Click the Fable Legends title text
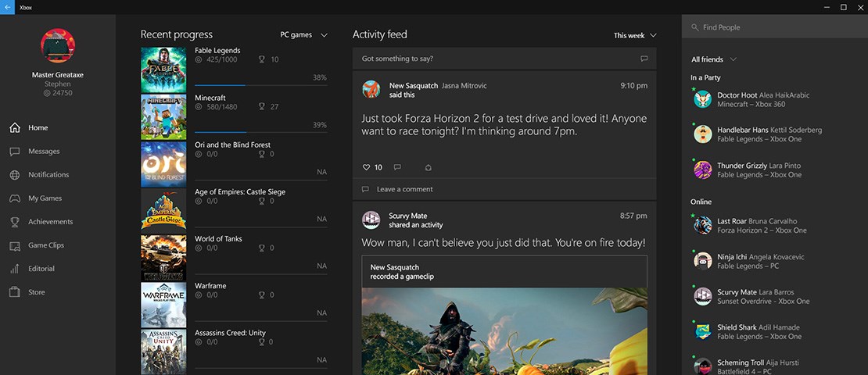This screenshot has height=375, width=868. [x=217, y=50]
